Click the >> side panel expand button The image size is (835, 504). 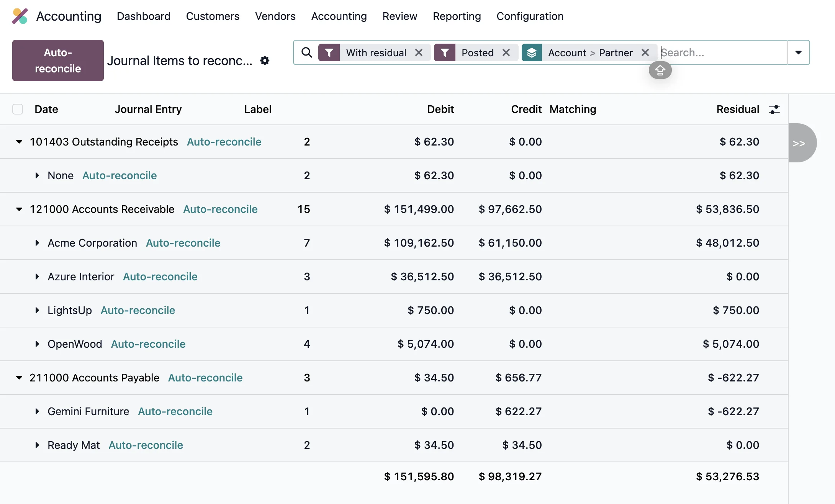[802, 143]
